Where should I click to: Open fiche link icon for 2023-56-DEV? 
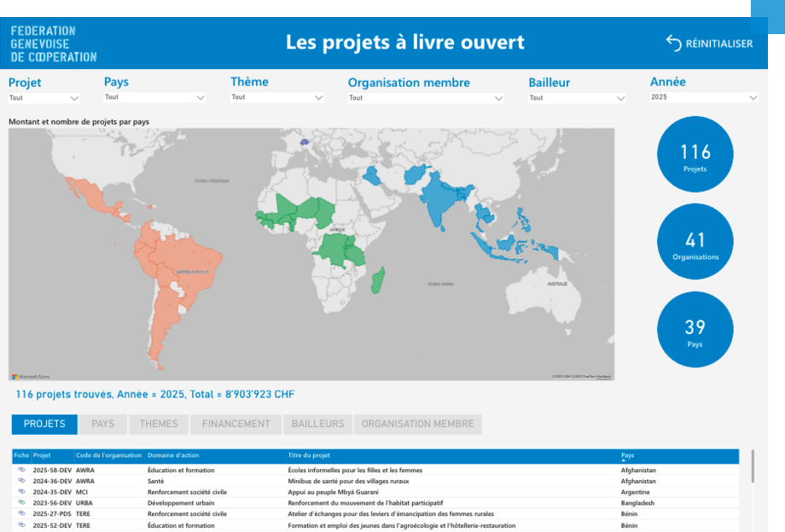21,503
